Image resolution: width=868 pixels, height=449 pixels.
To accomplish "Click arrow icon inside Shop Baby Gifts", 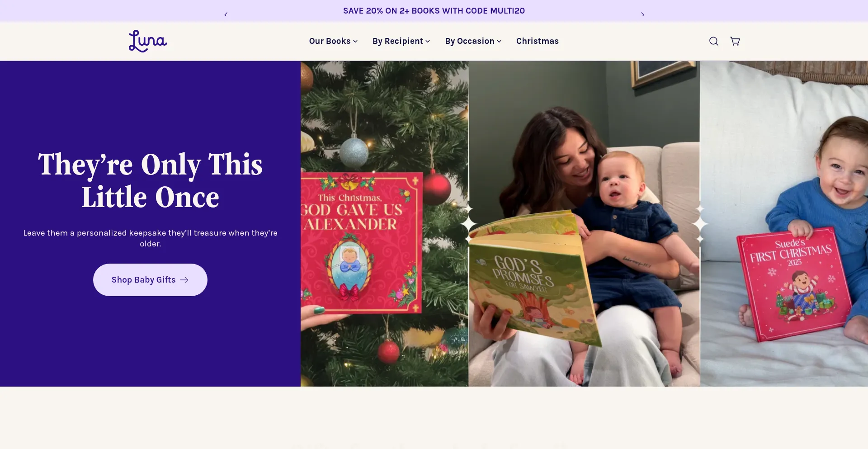I will point(184,280).
